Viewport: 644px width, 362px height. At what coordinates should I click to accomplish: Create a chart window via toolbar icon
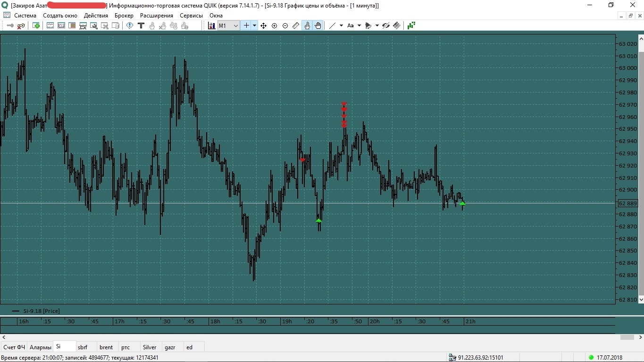coord(50,25)
